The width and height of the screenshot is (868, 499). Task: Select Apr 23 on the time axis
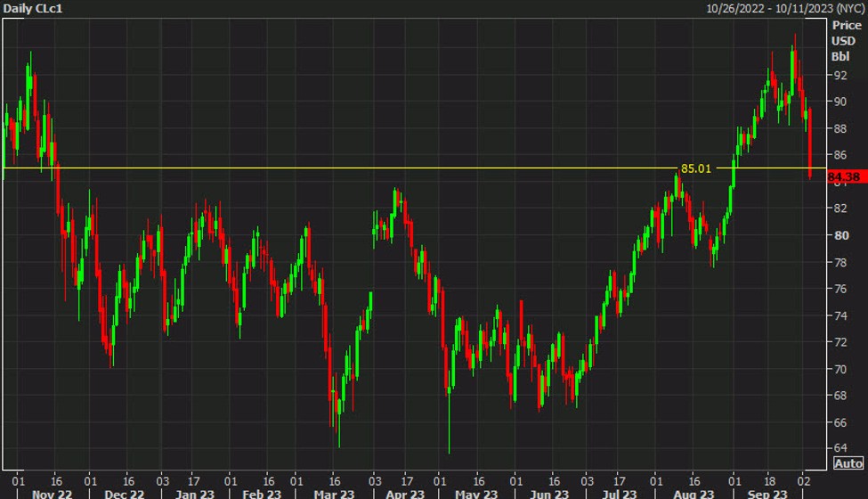[x=406, y=493]
